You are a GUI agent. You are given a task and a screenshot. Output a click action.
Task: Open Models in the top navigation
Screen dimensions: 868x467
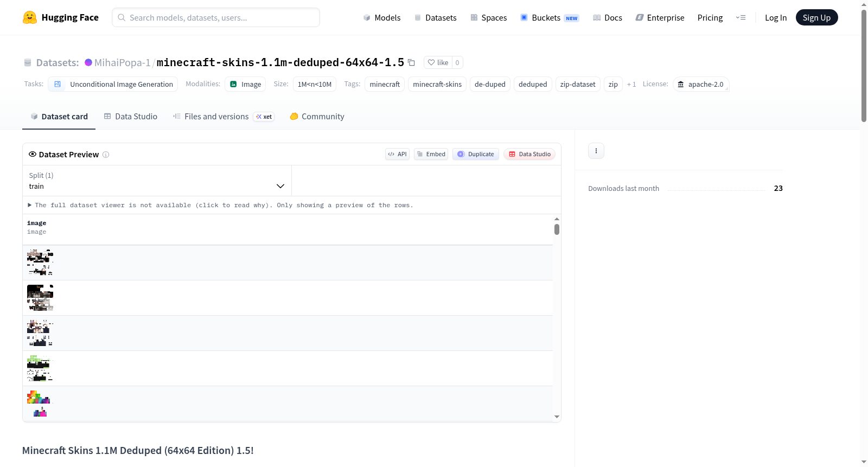(382, 17)
